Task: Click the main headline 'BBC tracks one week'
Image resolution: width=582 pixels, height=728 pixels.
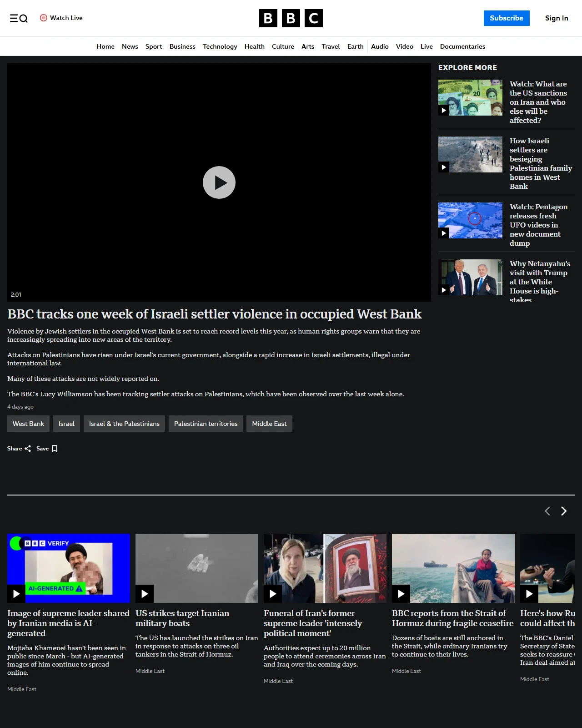Action: click(215, 314)
